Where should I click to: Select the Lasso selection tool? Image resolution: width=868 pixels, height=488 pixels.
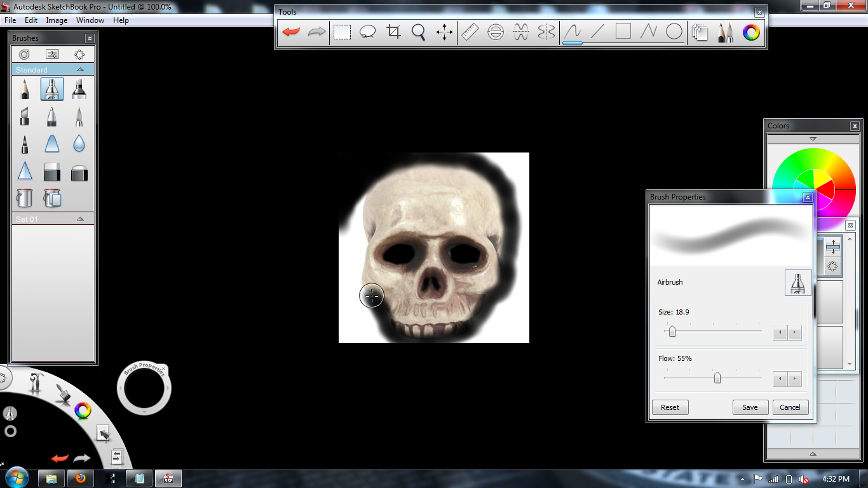click(x=367, y=32)
